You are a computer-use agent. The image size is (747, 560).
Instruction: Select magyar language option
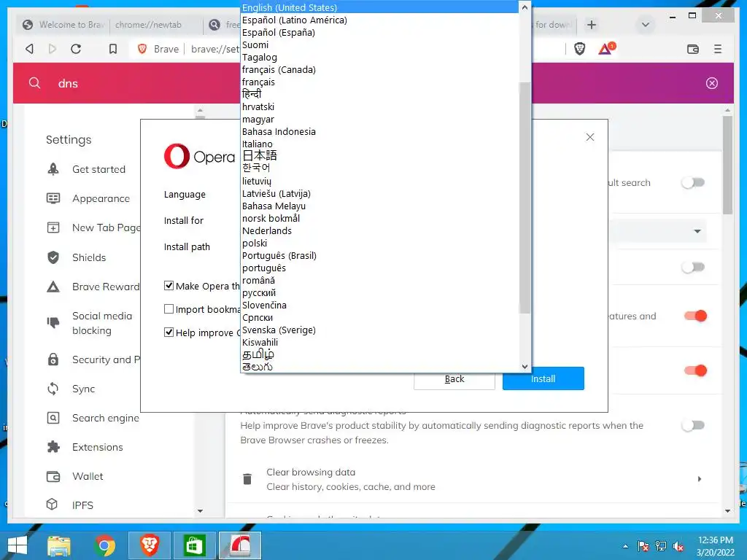click(x=379, y=119)
